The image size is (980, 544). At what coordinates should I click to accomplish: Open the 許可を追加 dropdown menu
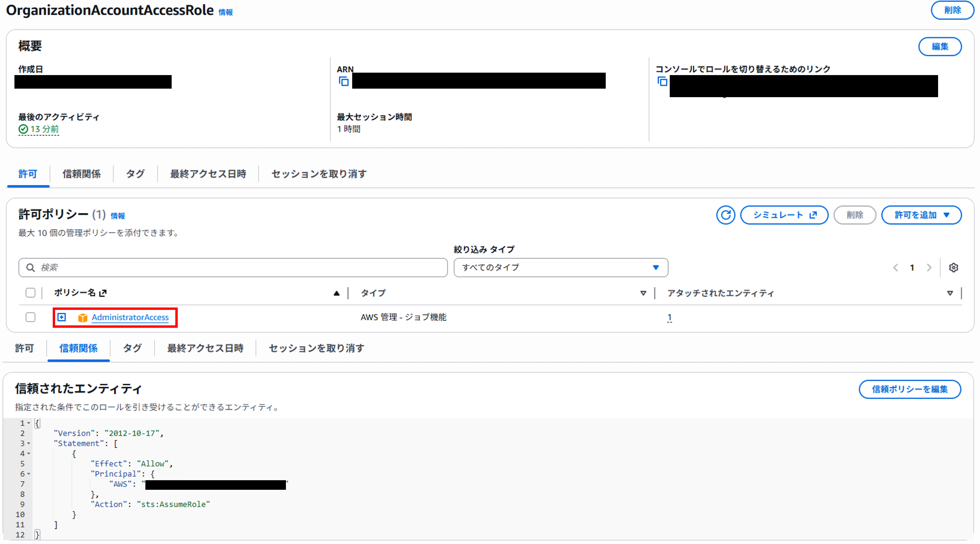(921, 215)
